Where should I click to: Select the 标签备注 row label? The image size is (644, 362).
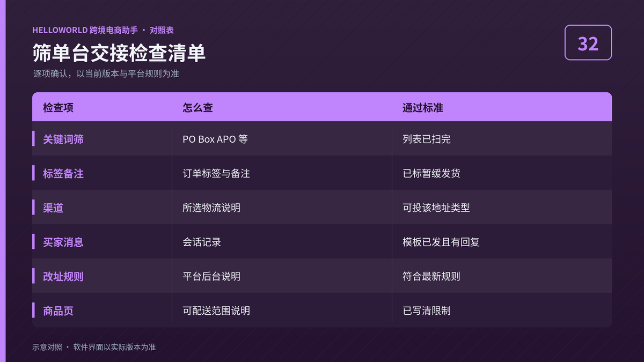(63, 173)
